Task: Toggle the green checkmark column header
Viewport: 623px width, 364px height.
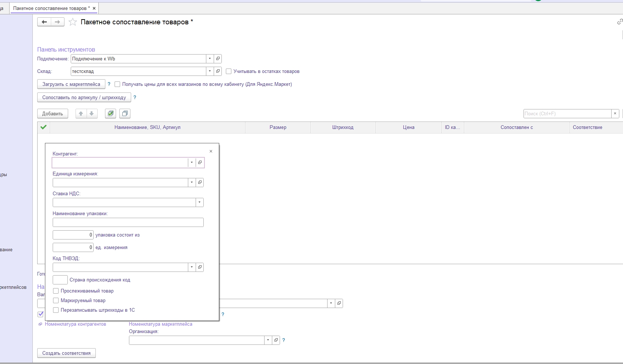Action: tap(43, 127)
